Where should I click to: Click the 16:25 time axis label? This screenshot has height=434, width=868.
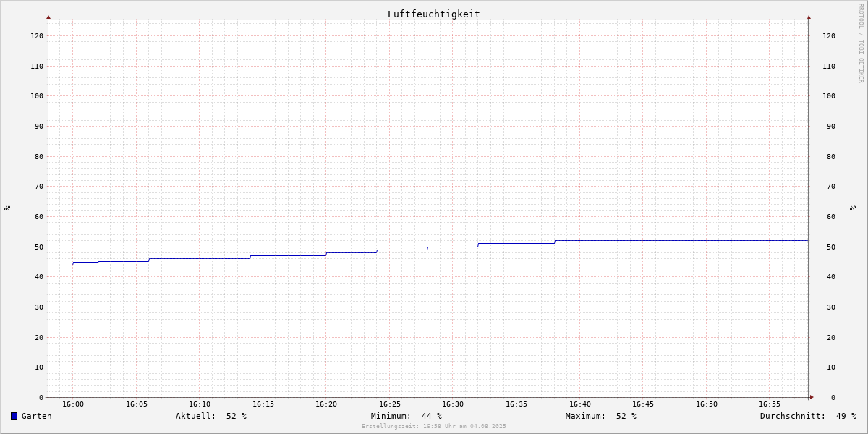390,404
